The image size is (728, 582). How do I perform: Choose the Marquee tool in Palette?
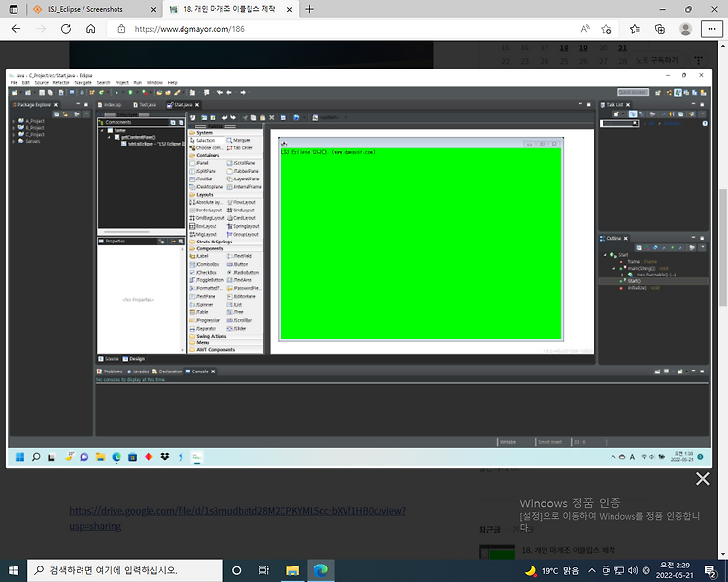coord(239,140)
